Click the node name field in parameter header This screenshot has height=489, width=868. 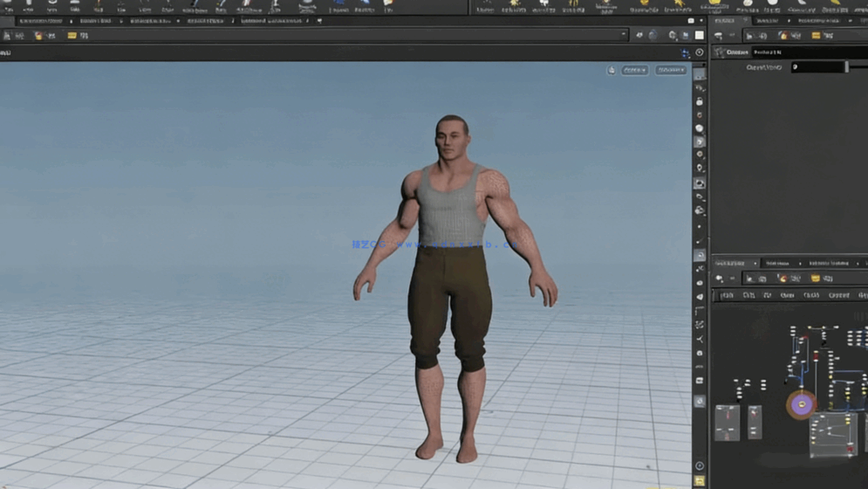tap(808, 52)
